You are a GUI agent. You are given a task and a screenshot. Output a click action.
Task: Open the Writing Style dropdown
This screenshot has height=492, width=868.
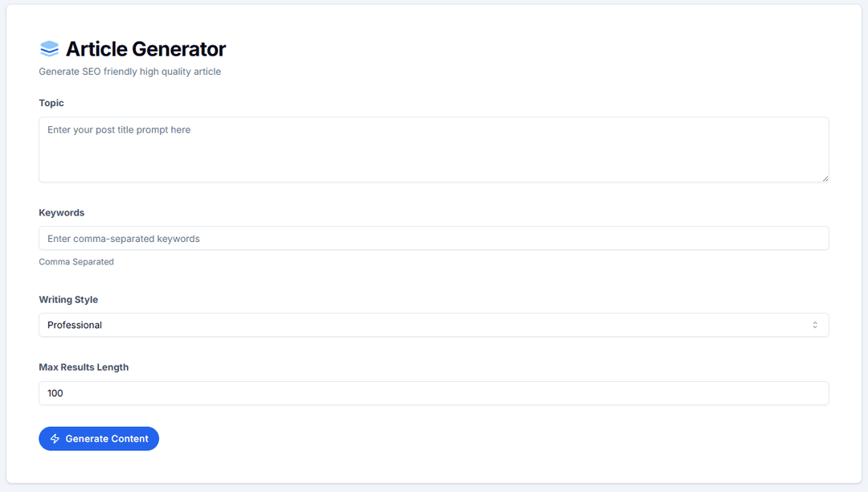(x=434, y=325)
